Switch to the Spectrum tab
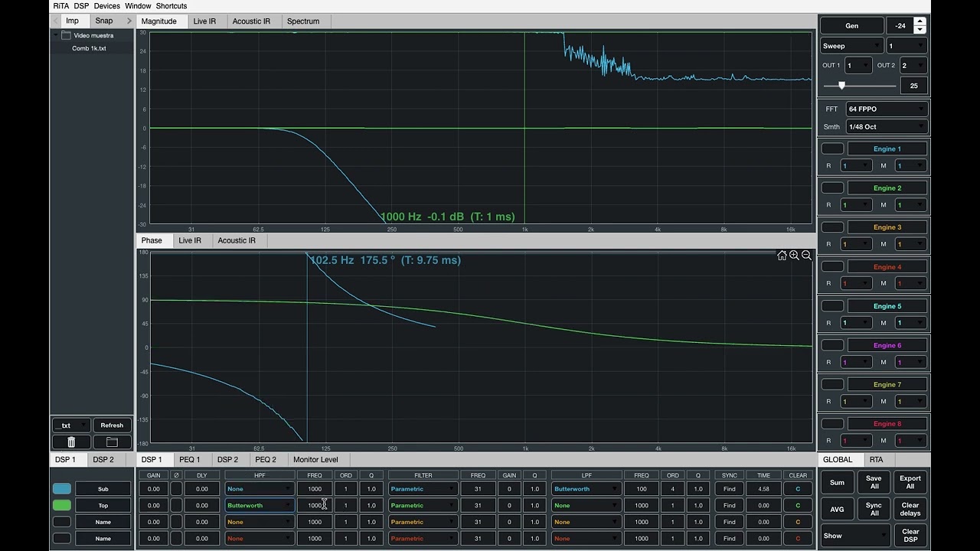This screenshot has width=980, height=551. pyautogui.click(x=303, y=21)
